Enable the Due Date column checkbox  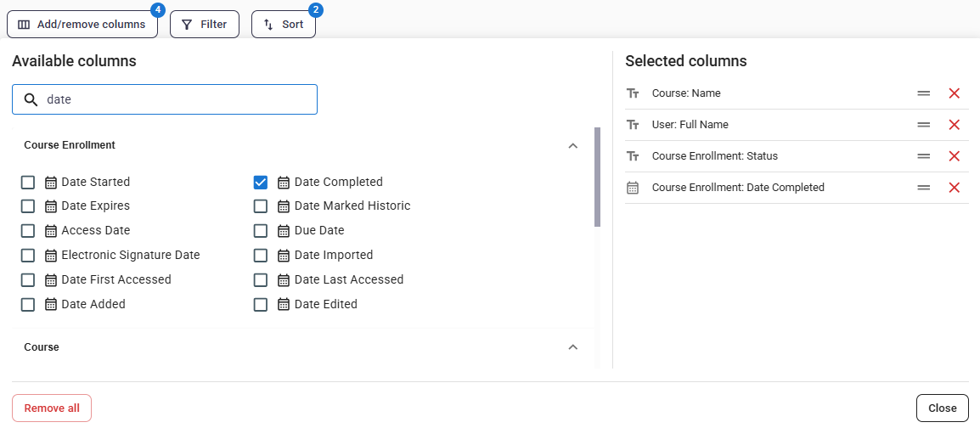click(x=261, y=230)
